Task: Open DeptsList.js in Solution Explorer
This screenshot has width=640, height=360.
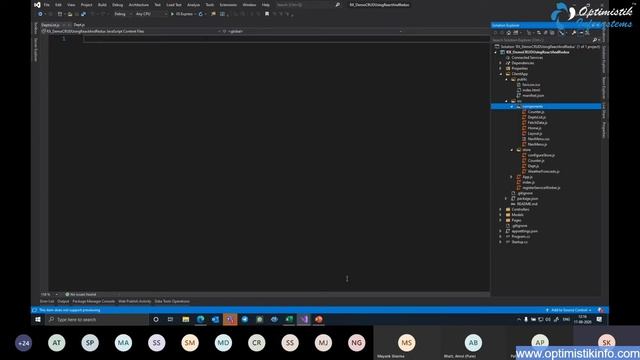Action: point(536,117)
